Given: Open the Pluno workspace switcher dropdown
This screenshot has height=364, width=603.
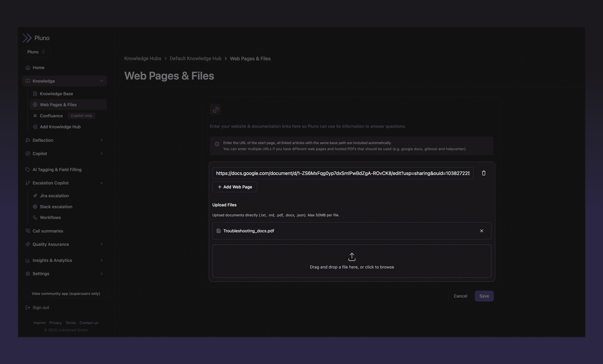Looking at the screenshot, I should 36,52.
